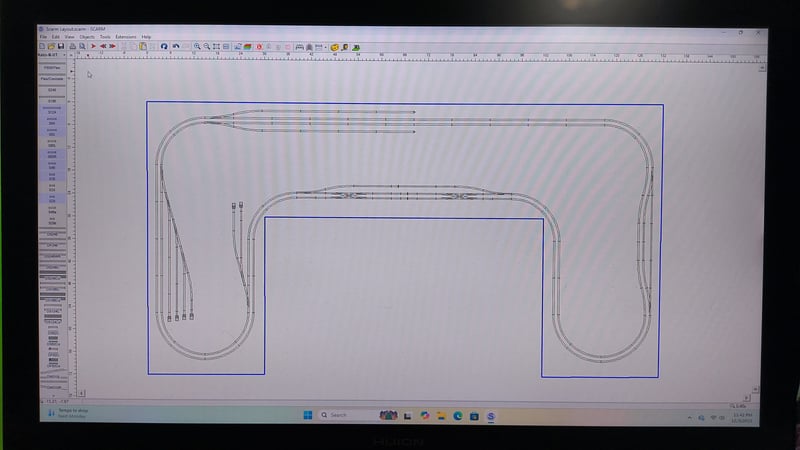Zoom out of the track plan
Image resolution: width=800 pixels, height=450 pixels.
[x=207, y=46]
